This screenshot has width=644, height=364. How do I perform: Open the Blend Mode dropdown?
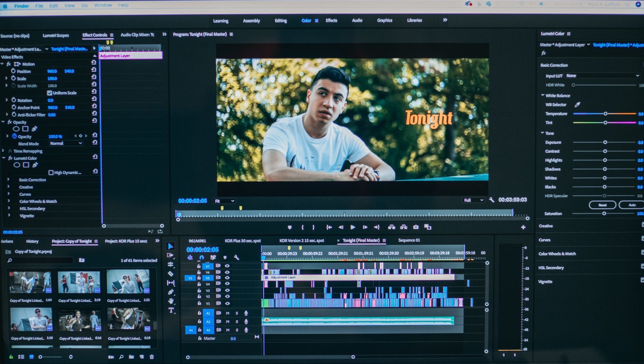(x=66, y=143)
